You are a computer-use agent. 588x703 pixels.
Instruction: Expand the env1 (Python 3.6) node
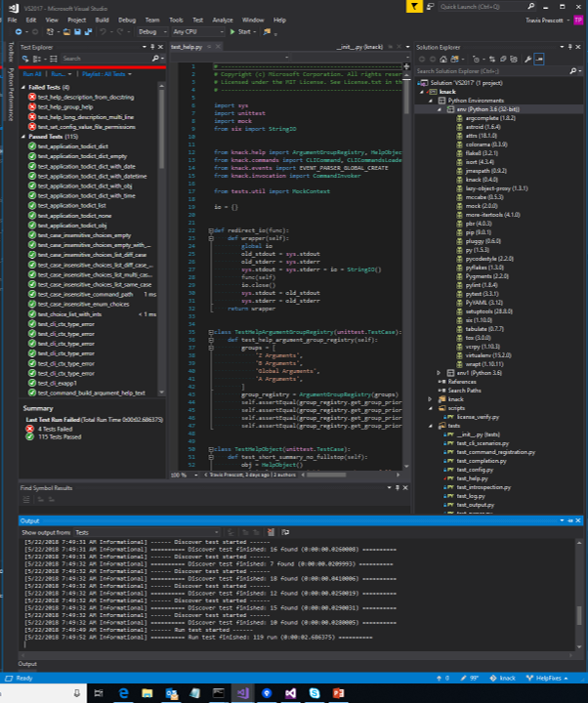click(x=440, y=373)
